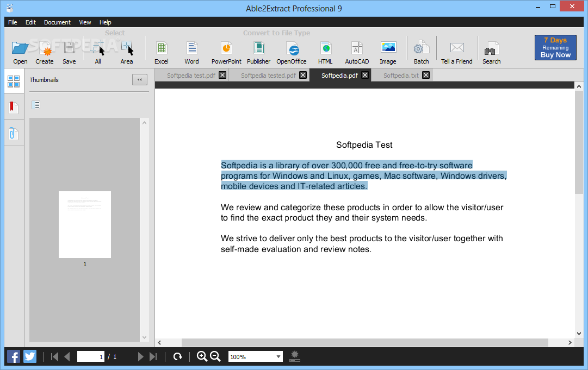Zoom in on the document

point(202,356)
